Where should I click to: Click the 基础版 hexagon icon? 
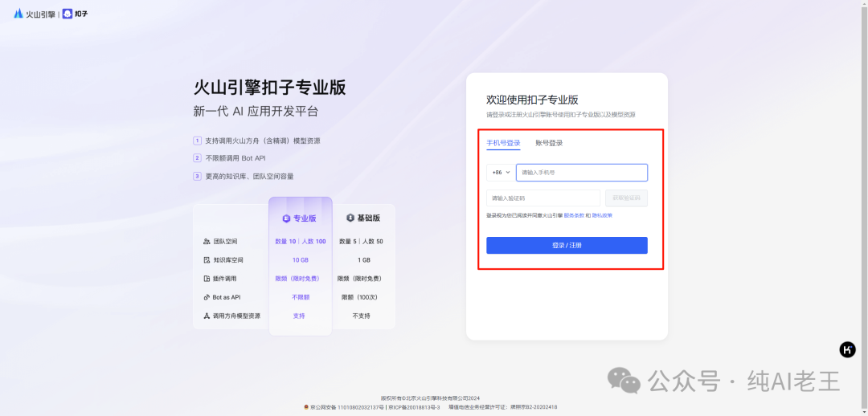pyautogui.click(x=350, y=218)
